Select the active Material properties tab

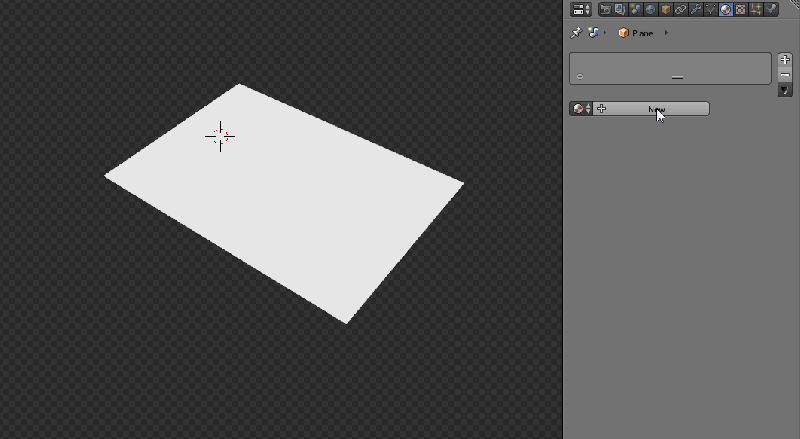726,9
